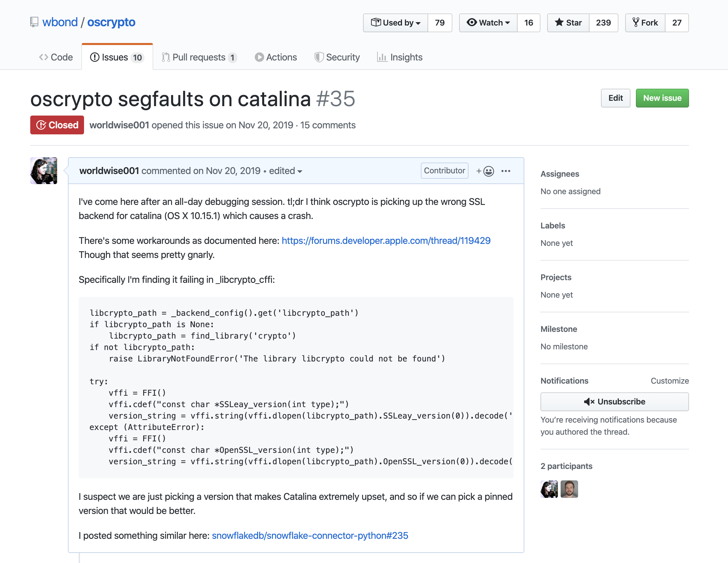View the 79 dependents count
Image resolution: width=728 pixels, height=563 pixels.
440,23
